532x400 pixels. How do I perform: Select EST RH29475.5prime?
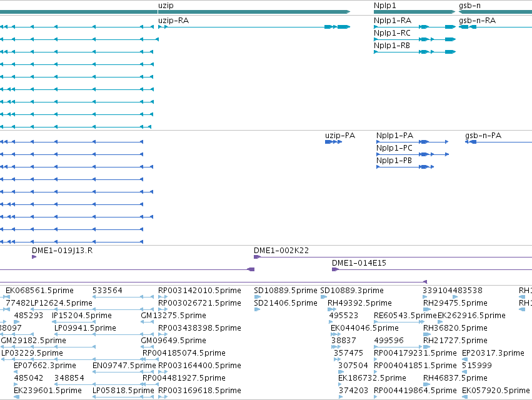click(455, 303)
